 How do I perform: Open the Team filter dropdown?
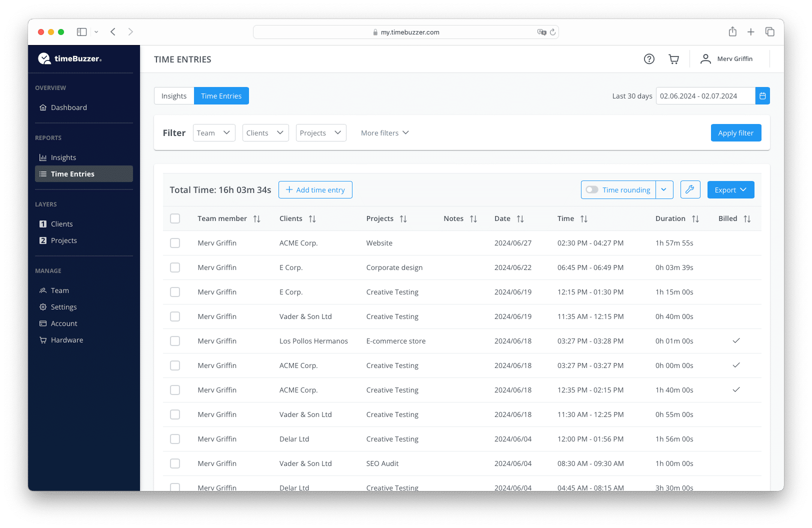click(213, 132)
